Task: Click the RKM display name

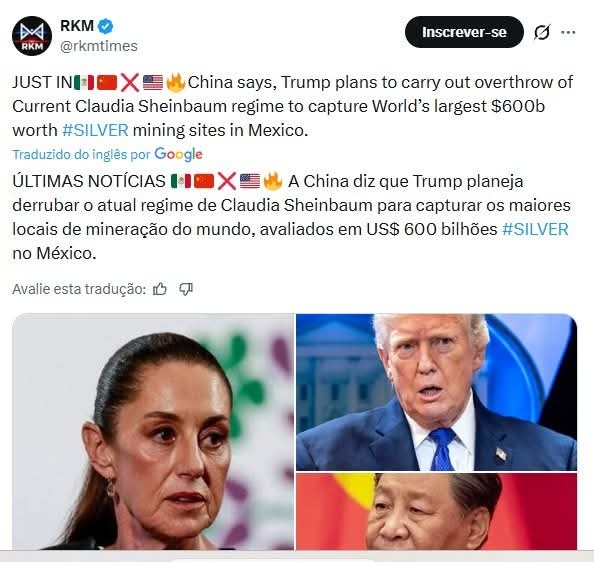Action: [x=77, y=26]
